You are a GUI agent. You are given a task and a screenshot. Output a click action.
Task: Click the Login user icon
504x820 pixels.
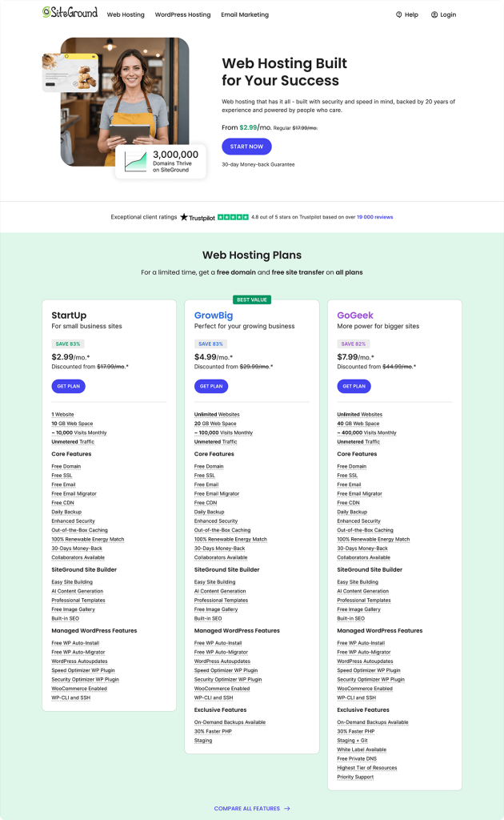(x=434, y=14)
